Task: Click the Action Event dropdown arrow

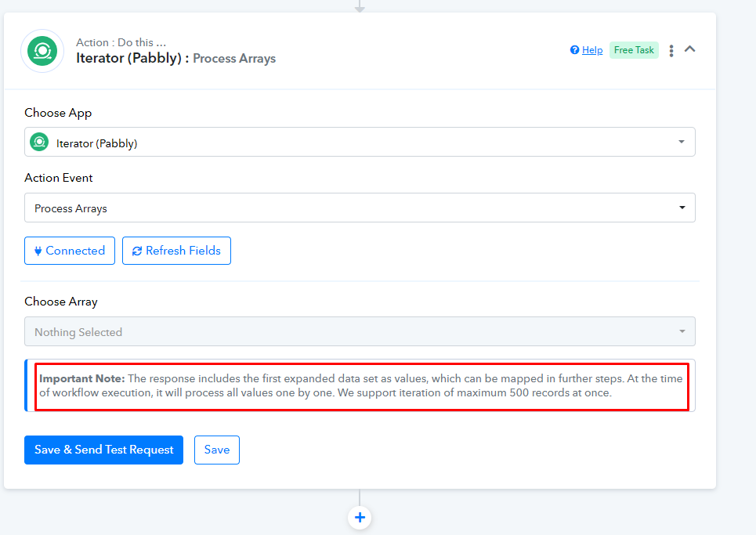Action: (682, 208)
